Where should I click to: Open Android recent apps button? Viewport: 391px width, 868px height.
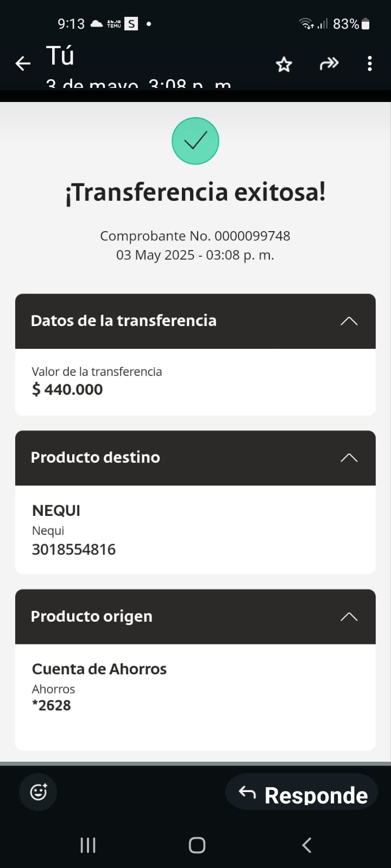[x=88, y=845]
